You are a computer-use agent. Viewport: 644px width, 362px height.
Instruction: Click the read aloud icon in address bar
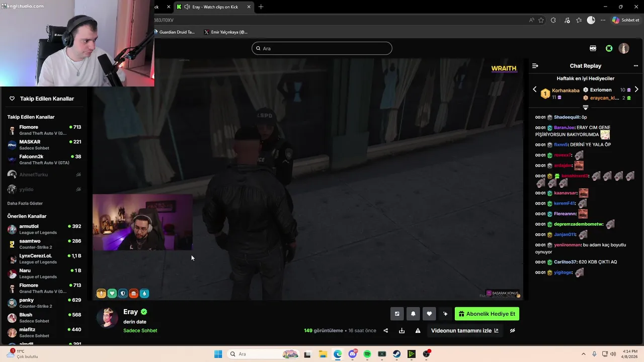coord(532,20)
